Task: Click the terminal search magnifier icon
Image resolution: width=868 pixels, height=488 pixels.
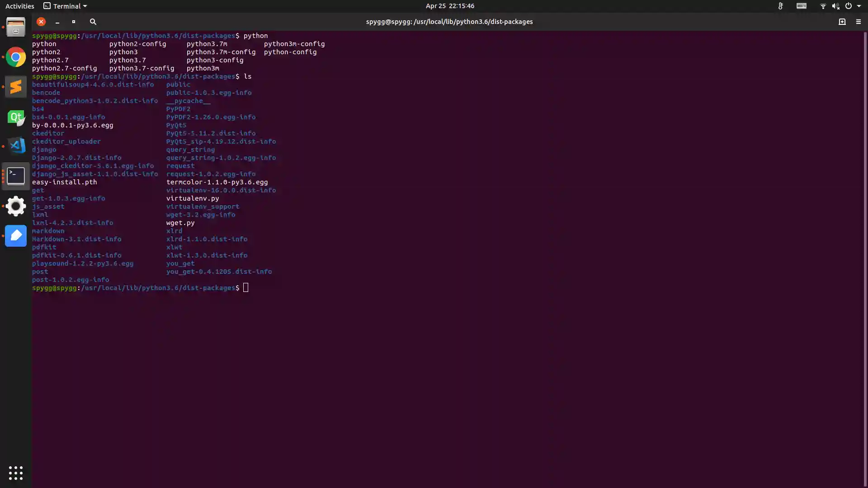Action: (x=93, y=22)
